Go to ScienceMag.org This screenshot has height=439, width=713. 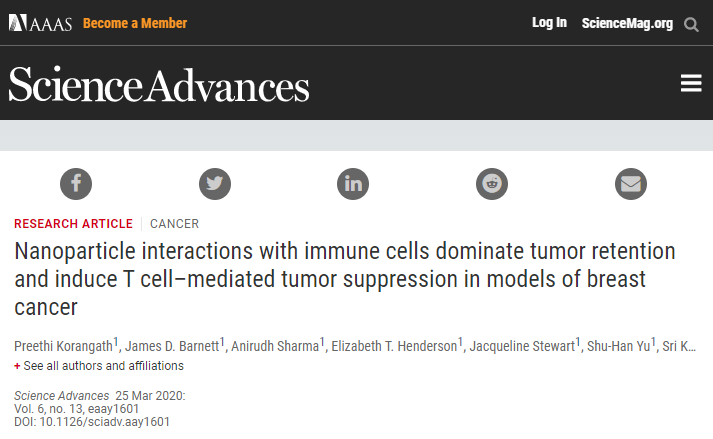point(627,23)
